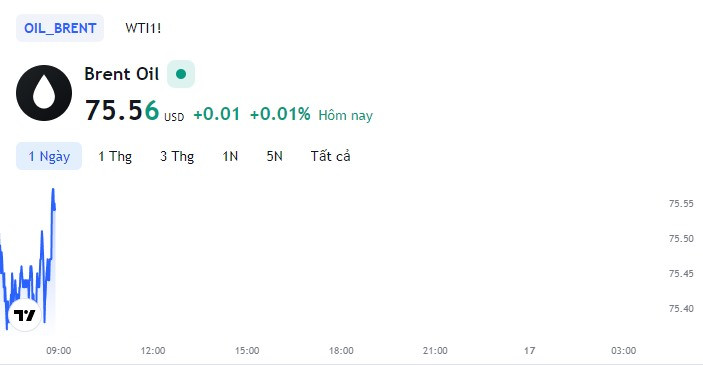Viewport: 703px width, 365px height.
Task: Open the Brent Oil title link
Action: (122, 74)
